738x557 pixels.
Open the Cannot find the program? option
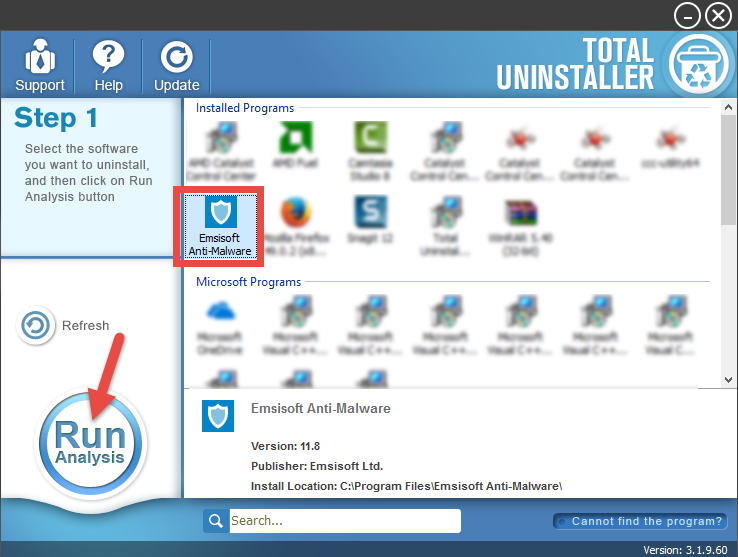[x=640, y=521]
